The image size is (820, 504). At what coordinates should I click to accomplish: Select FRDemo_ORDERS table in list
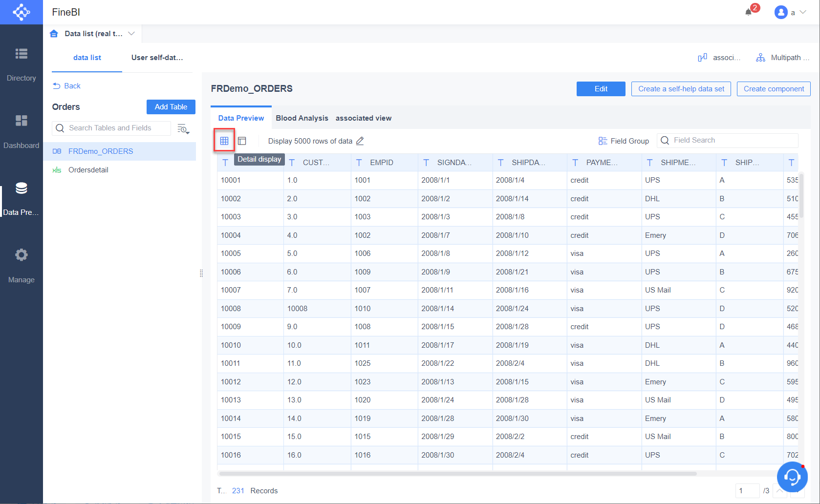coord(119,151)
